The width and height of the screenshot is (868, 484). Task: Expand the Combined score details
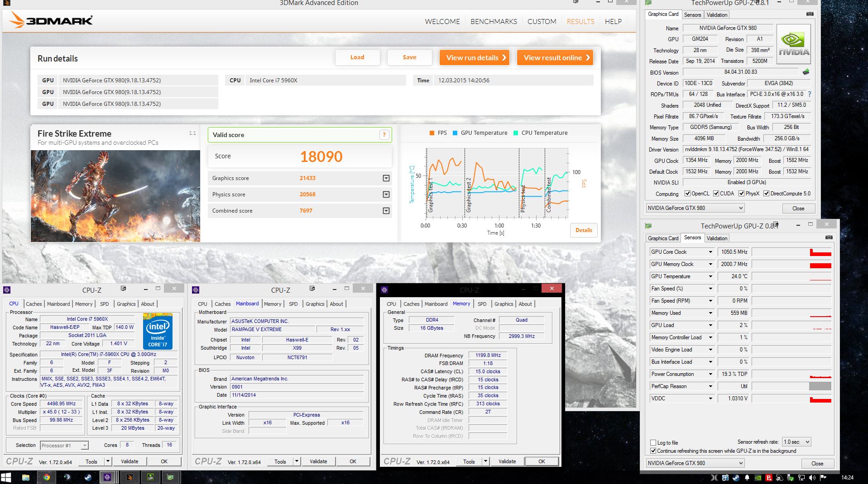(x=386, y=211)
